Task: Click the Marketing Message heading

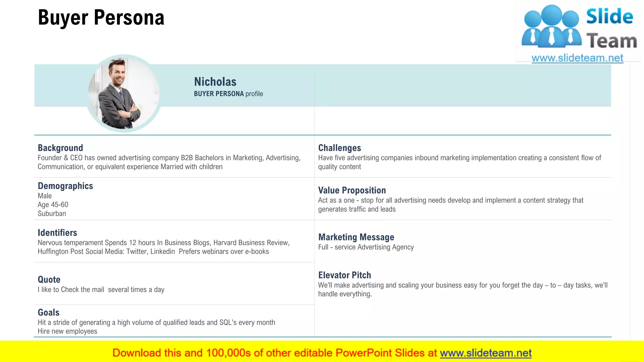Action: (x=356, y=237)
